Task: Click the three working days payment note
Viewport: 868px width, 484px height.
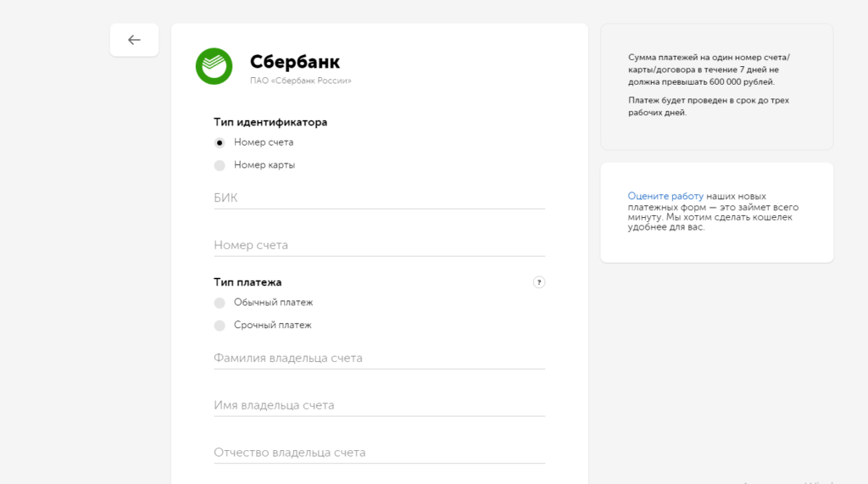Action: (697, 106)
